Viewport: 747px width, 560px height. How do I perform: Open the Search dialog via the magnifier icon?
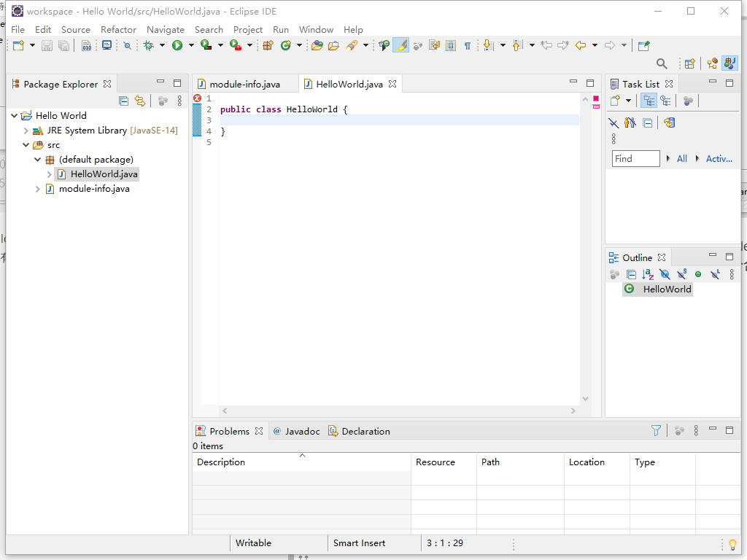[662, 63]
